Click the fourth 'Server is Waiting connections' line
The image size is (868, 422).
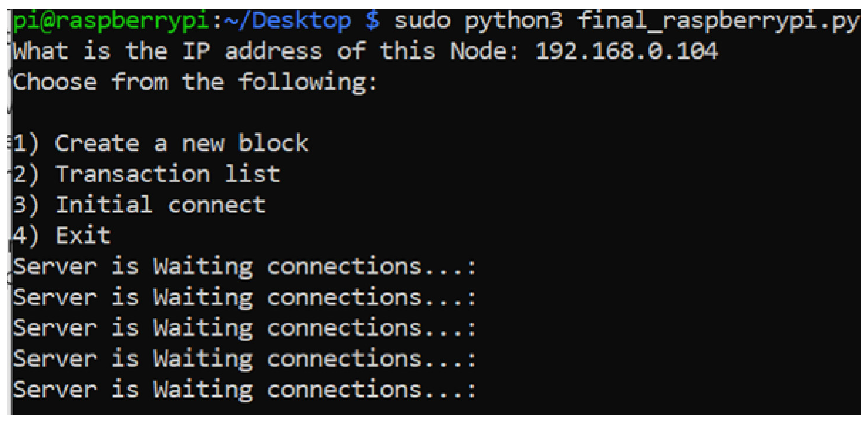point(244,359)
